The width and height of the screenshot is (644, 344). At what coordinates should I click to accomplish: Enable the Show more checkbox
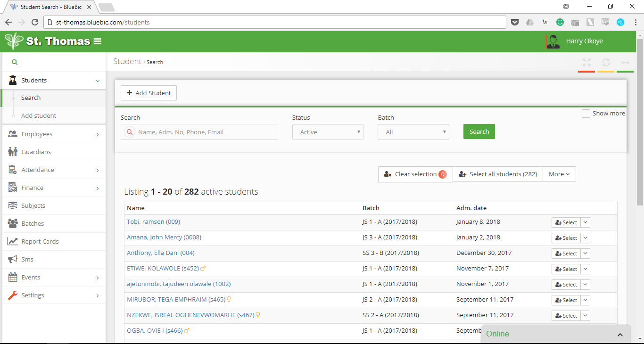(x=586, y=113)
